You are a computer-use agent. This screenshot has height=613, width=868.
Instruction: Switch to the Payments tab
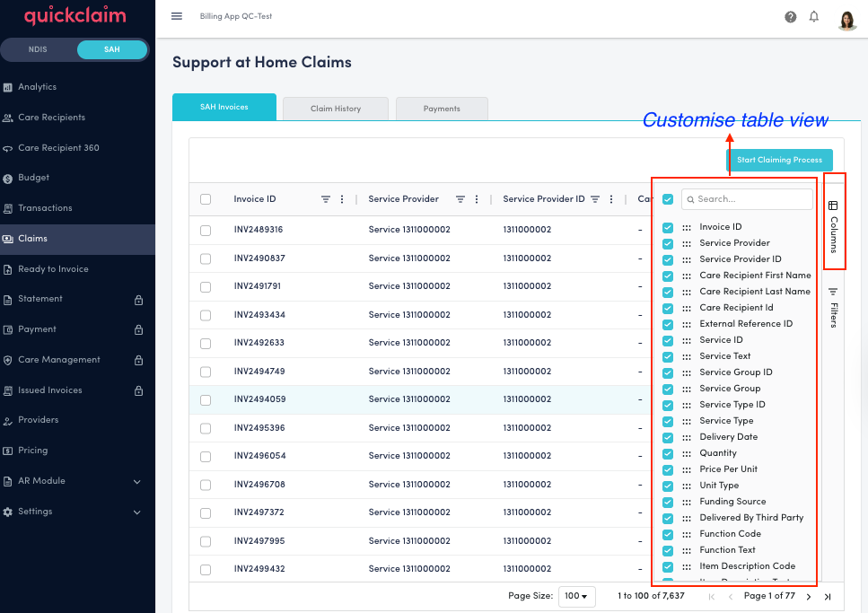tap(442, 109)
